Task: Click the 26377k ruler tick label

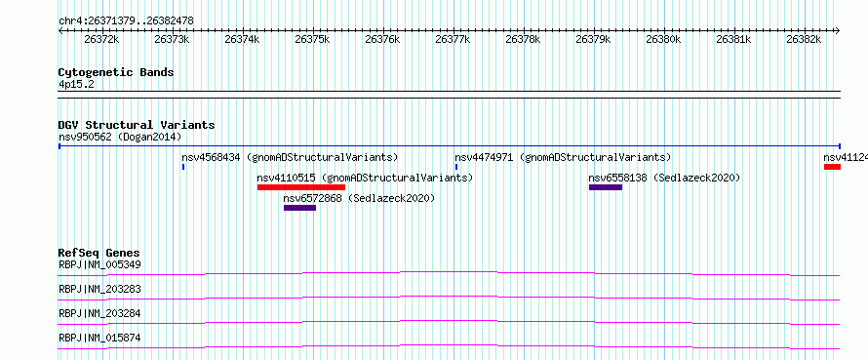Action: (453, 40)
